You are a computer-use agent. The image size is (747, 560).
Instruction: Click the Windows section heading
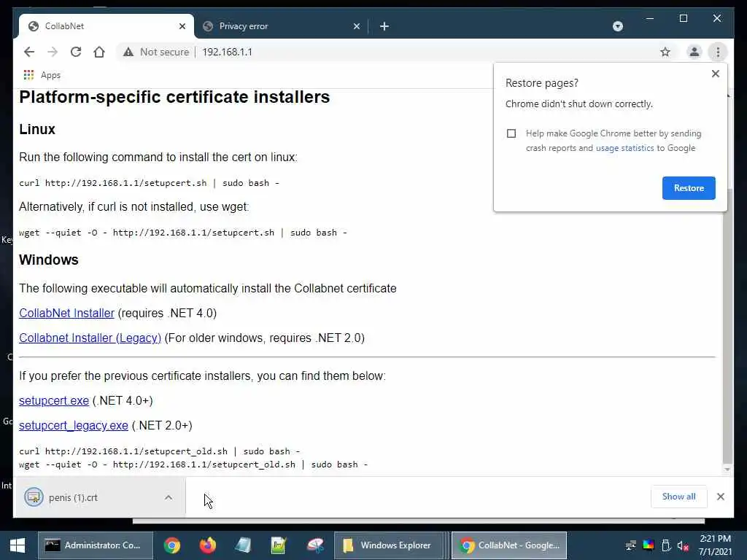coord(49,260)
